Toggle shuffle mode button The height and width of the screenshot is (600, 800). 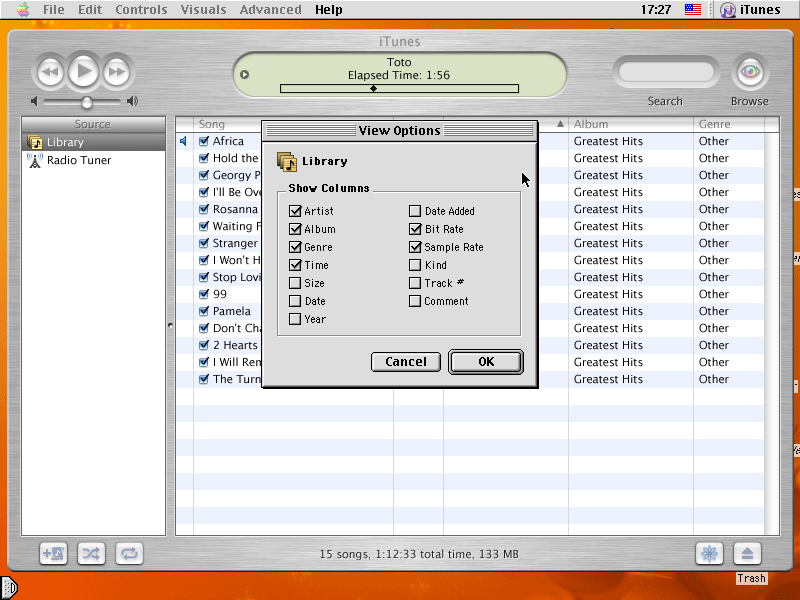91,554
